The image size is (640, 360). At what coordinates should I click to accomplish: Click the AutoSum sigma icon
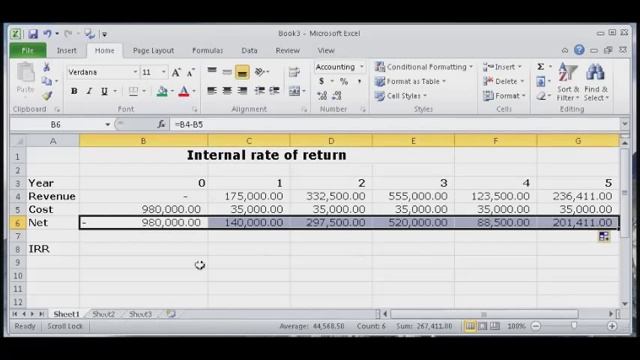(x=541, y=67)
